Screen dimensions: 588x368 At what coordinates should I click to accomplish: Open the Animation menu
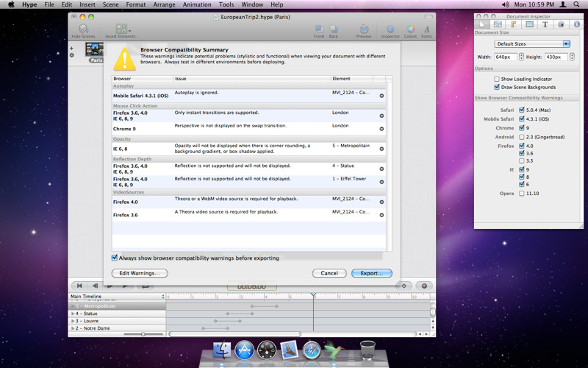[x=196, y=4]
